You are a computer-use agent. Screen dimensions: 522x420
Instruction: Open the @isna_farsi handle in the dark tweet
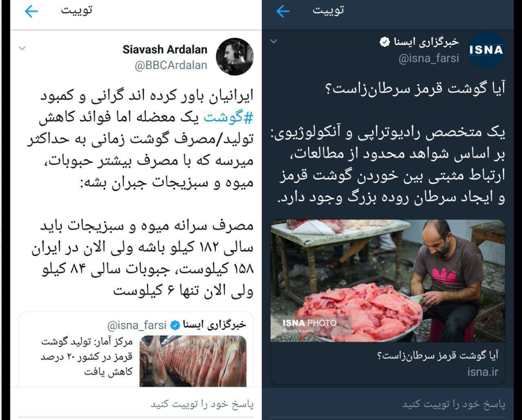tap(429, 58)
